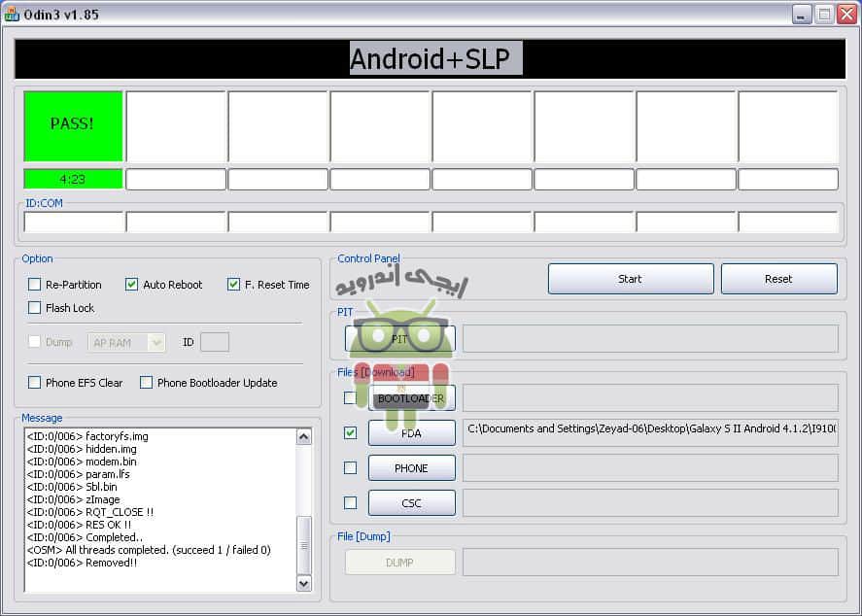This screenshot has height=616, width=862.
Task: Click the ID field next to AP RAM
Action: tap(215, 342)
